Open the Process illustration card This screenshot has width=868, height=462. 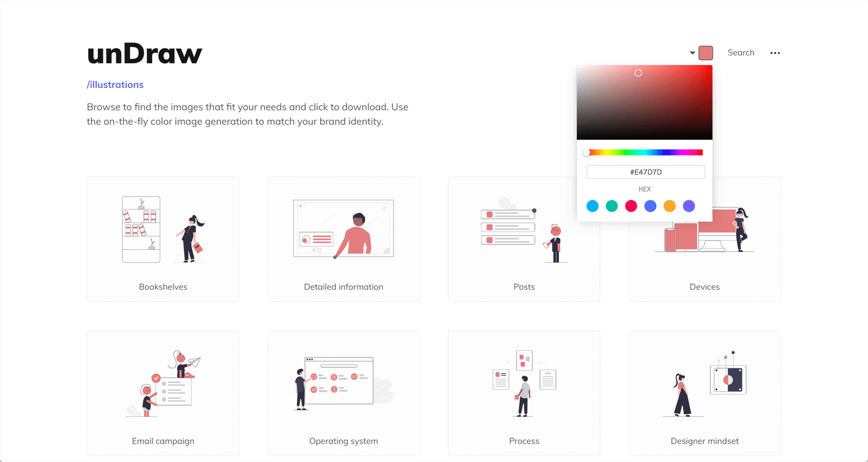pyautogui.click(x=524, y=393)
